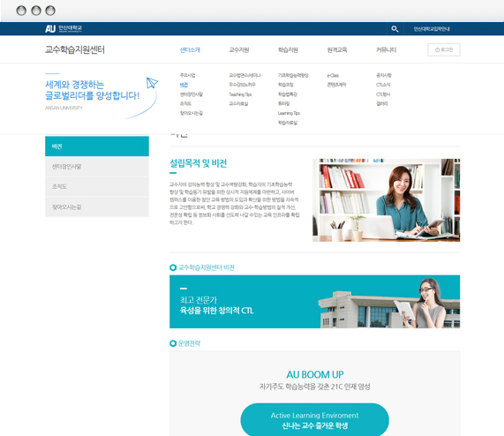
Task: Open the 교수지원 main menu
Action: coord(239,49)
